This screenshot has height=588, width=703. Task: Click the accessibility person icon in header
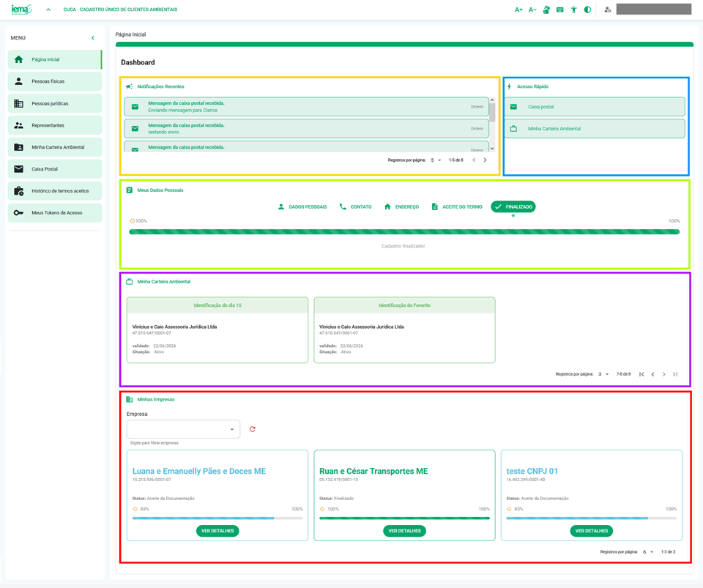574,10
